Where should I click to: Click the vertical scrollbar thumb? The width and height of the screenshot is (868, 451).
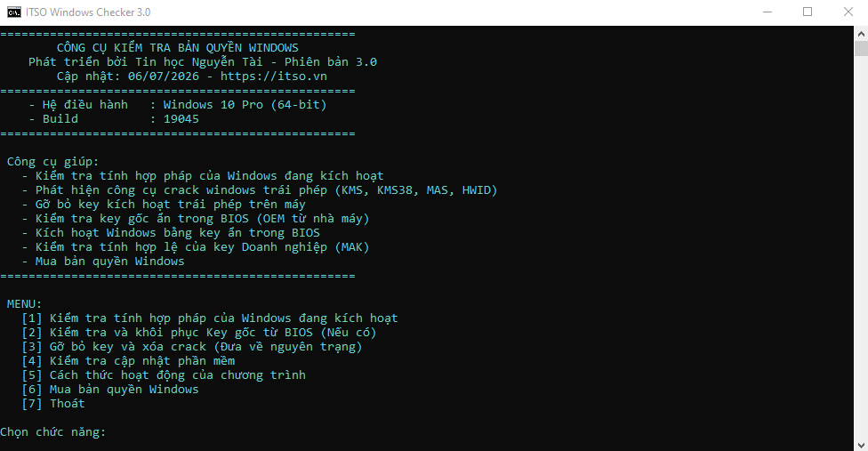coord(861,48)
